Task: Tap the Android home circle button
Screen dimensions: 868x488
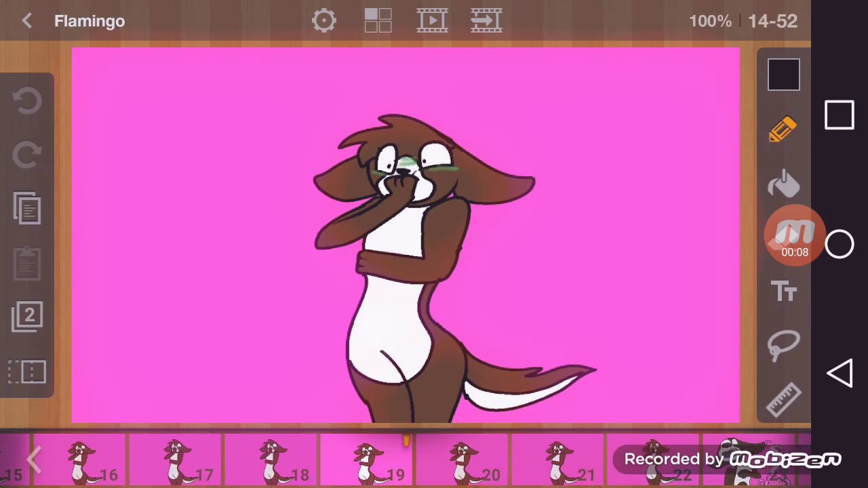Action: point(840,244)
